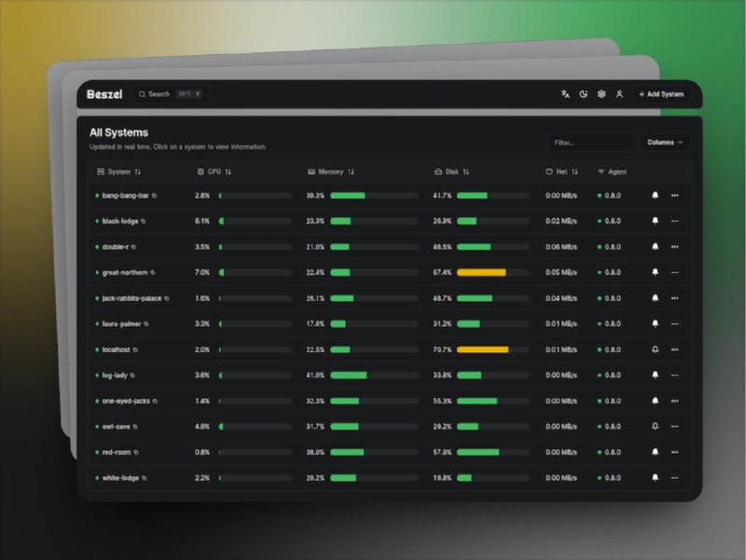
Task: Toggle dark/light theme moon icon
Action: (584, 94)
